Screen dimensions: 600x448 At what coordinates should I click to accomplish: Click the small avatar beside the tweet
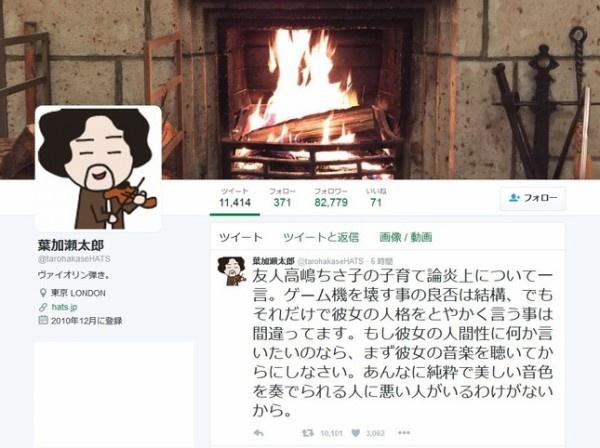coord(231,271)
